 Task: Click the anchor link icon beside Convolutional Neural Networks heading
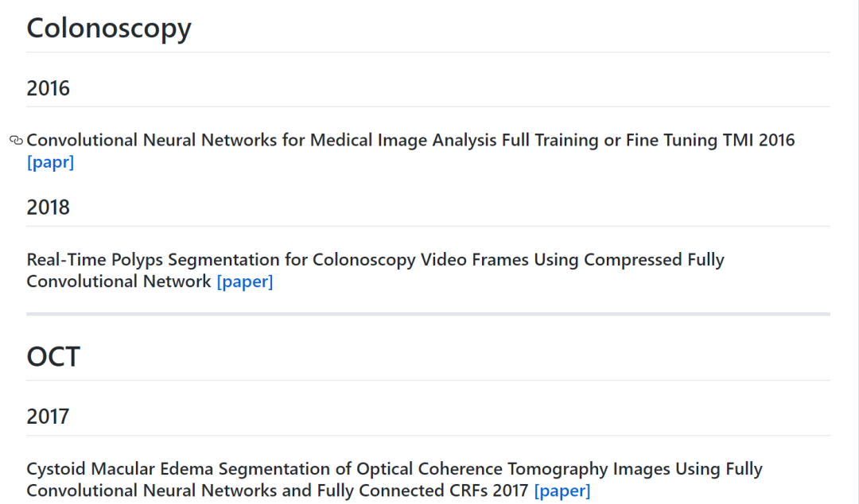point(16,141)
